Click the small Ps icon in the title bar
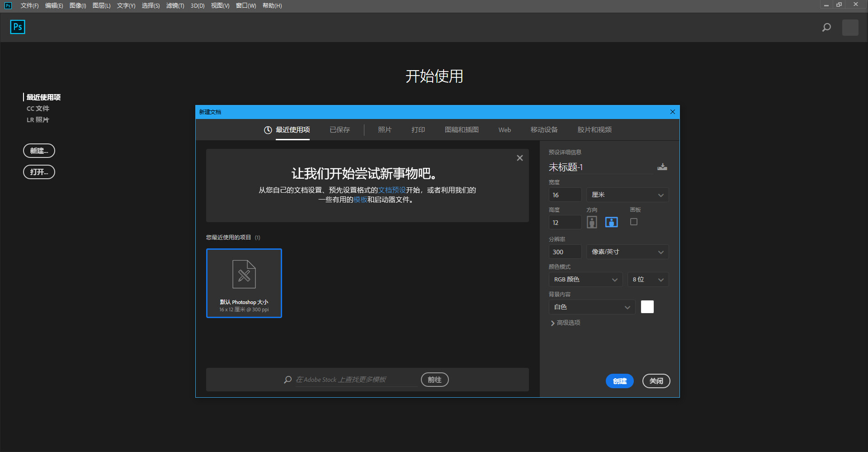The image size is (868, 452). tap(8, 5)
